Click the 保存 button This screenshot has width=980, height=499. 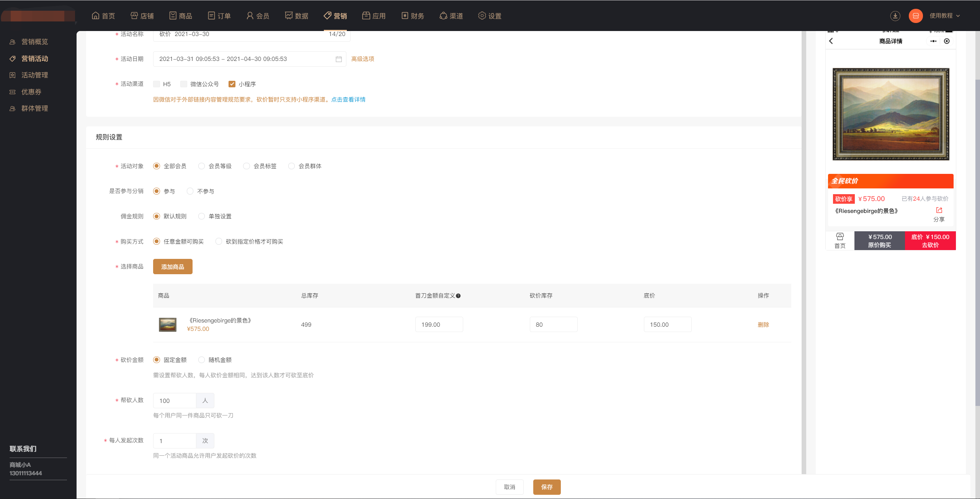click(x=546, y=487)
